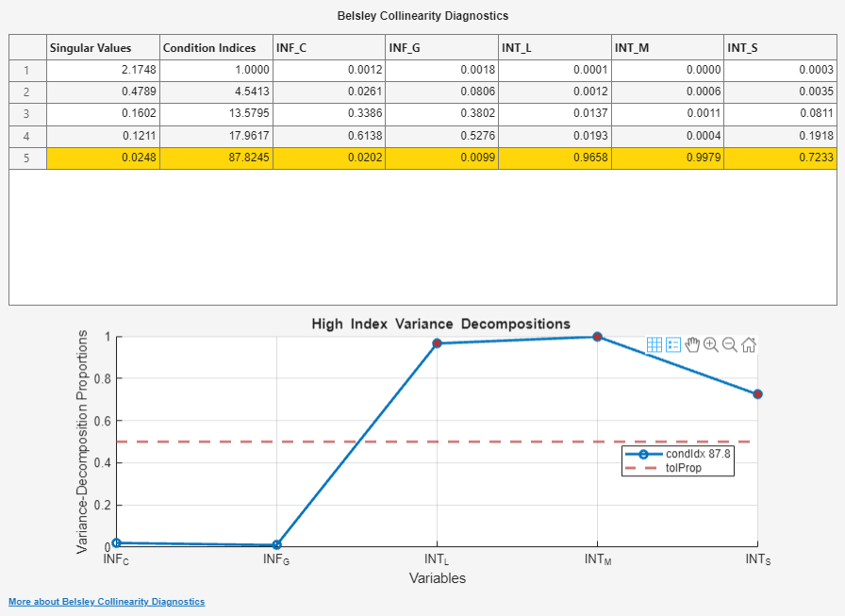Select highlighted INT_L cell 0.9658
The height and width of the screenshot is (616, 845).
pyautogui.click(x=555, y=158)
